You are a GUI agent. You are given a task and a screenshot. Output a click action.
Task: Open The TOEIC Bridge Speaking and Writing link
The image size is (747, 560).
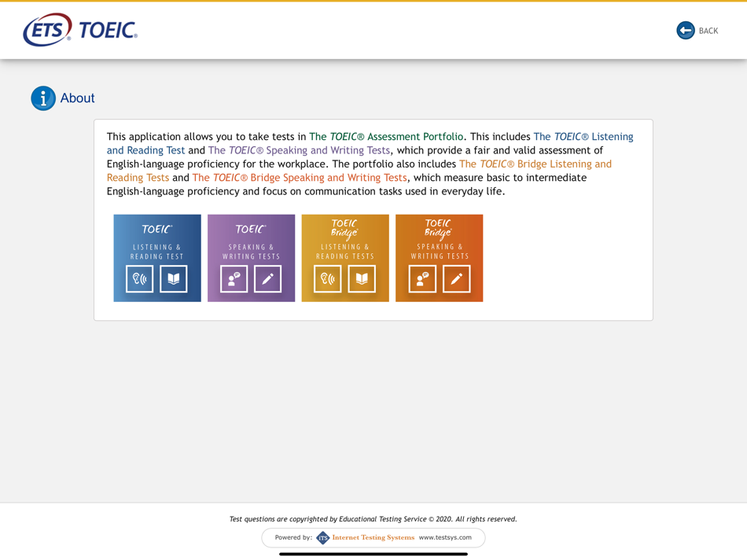pos(300,178)
